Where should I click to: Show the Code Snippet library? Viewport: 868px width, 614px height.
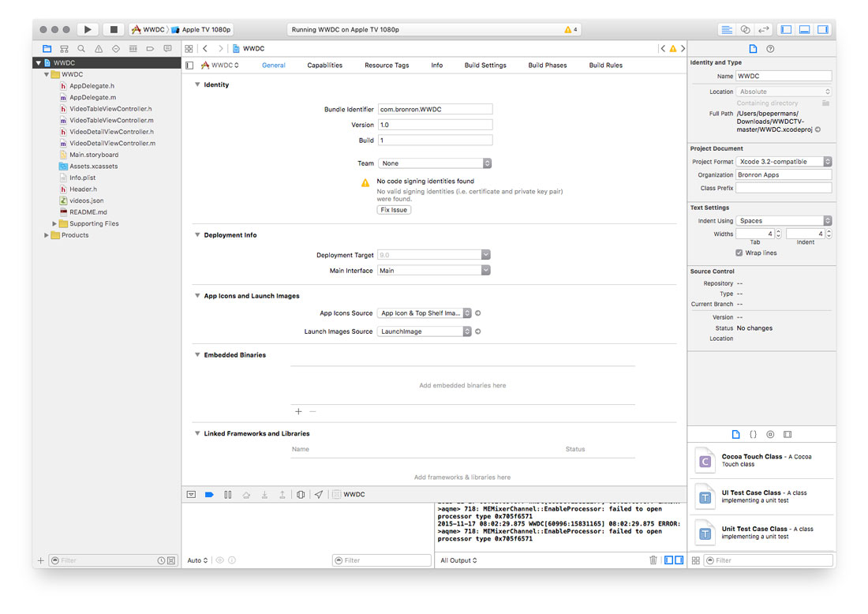pyautogui.click(x=753, y=435)
